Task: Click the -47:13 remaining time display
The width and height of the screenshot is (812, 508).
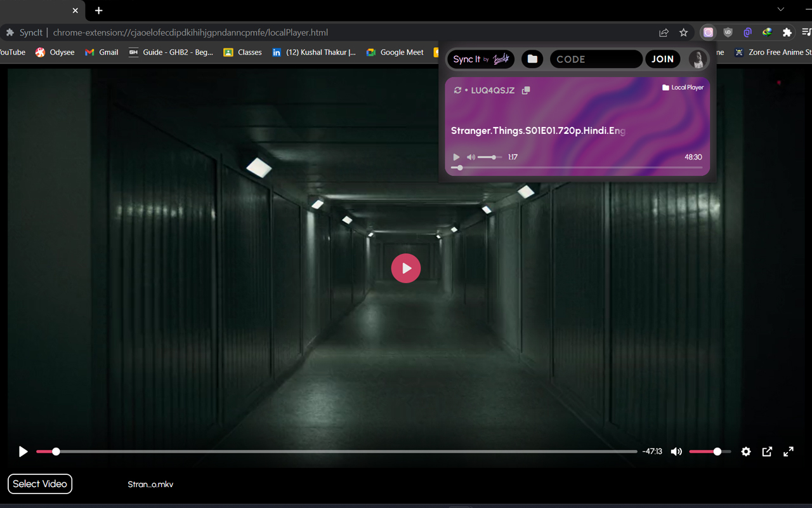Action: point(652,451)
